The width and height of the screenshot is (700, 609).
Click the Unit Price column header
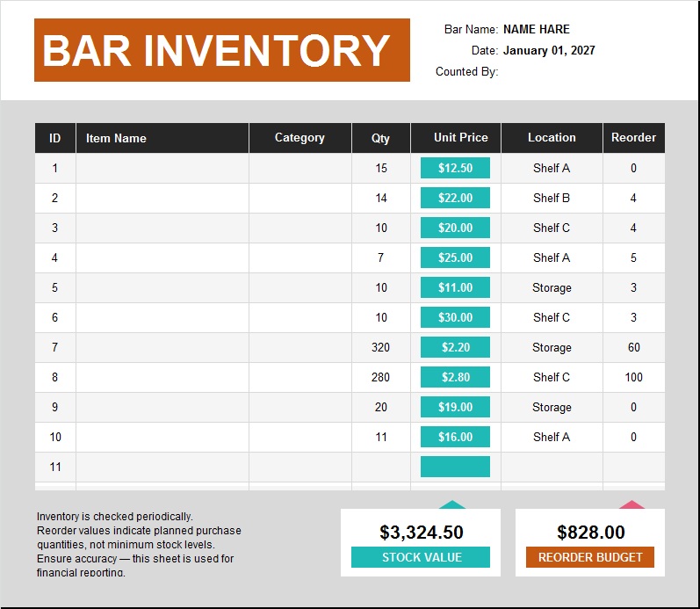tap(460, 138)
